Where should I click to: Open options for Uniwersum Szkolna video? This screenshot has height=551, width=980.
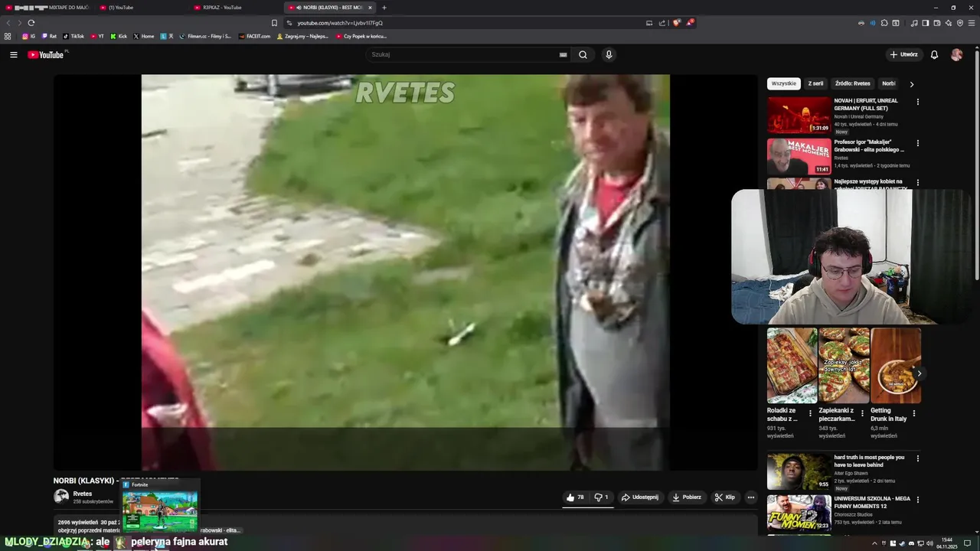click(x=917, y=500)
